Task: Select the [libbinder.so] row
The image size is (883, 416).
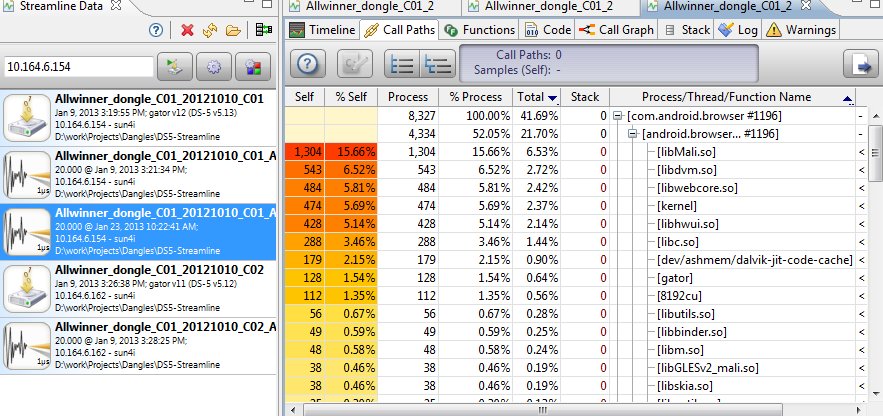Action: point(576,332)
